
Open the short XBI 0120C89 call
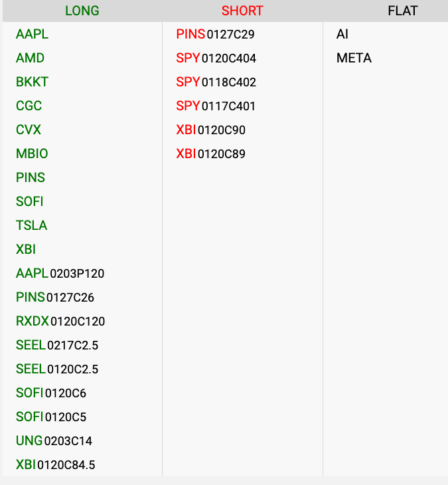(210, 154)
